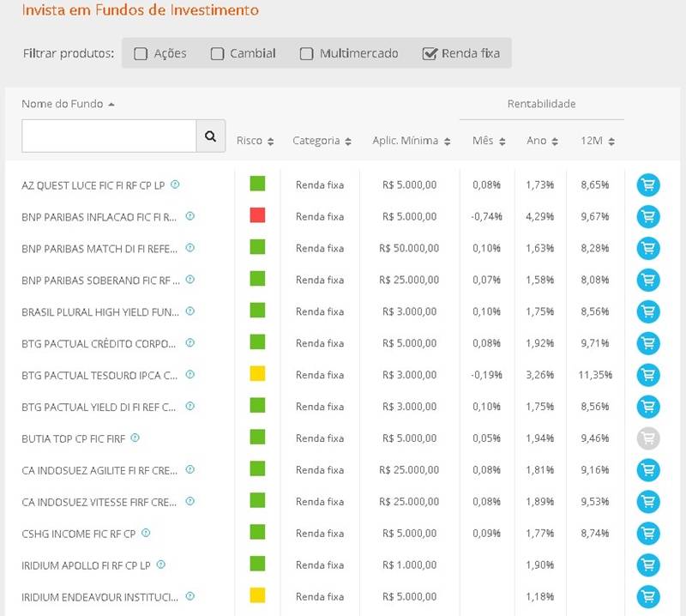The width and height of the screenshot is (686, 616).
Task: Open BUTIA TOP CP FIC FIRF link
Action: coord(73,438)
